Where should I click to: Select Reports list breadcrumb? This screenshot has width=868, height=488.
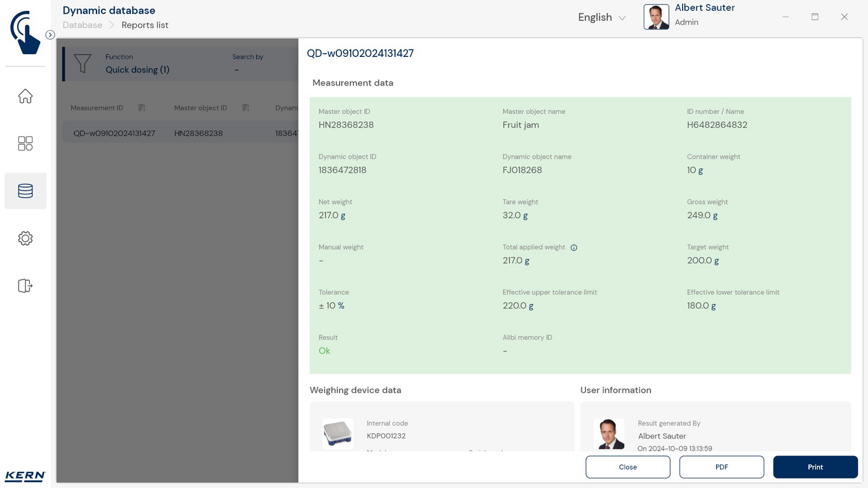click(x=144, y=25)
